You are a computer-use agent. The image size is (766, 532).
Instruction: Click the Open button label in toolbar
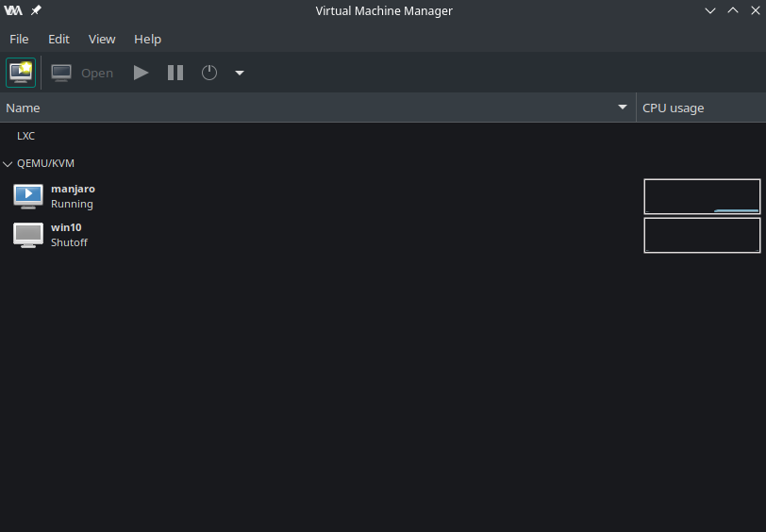(97, 73)
